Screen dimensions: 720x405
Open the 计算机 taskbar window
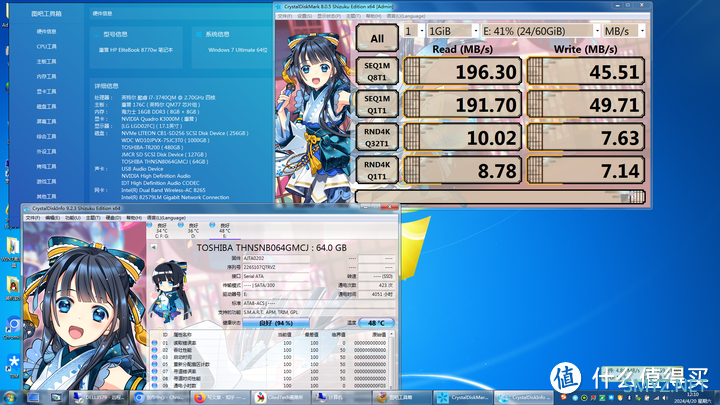tap(341, 397)
